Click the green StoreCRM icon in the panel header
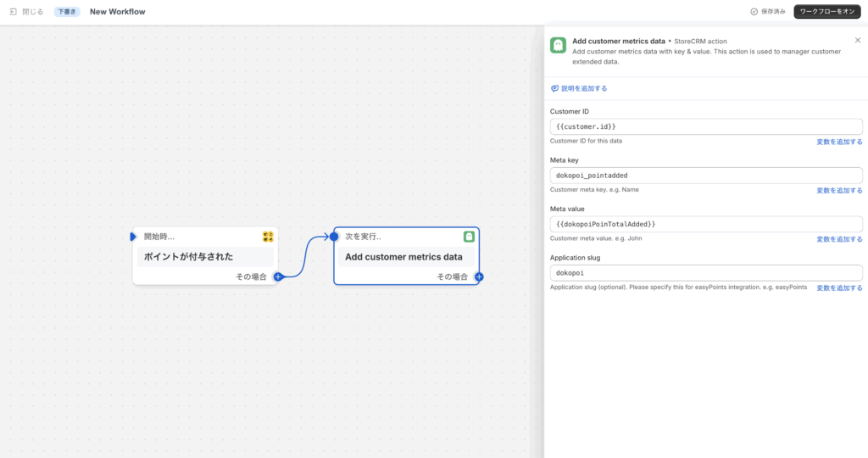 point(558,46)
